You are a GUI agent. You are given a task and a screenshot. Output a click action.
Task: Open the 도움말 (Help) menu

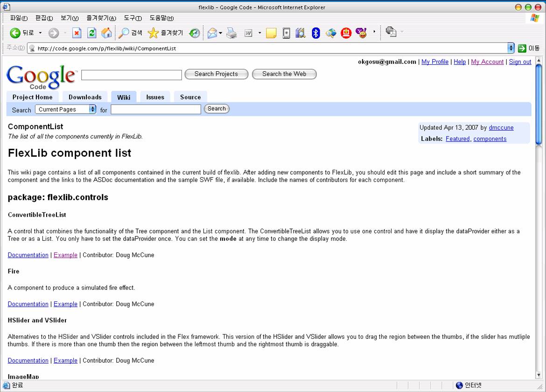pos(161,18)
